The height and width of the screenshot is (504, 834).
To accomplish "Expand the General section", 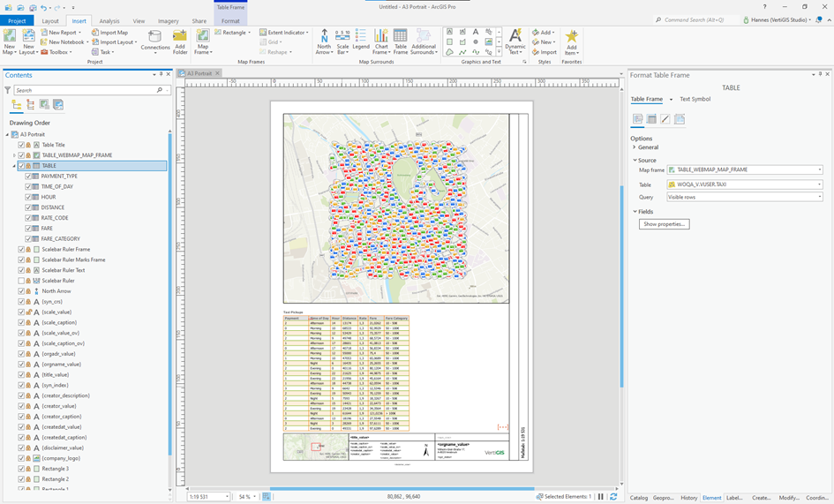I will (635, 147).
